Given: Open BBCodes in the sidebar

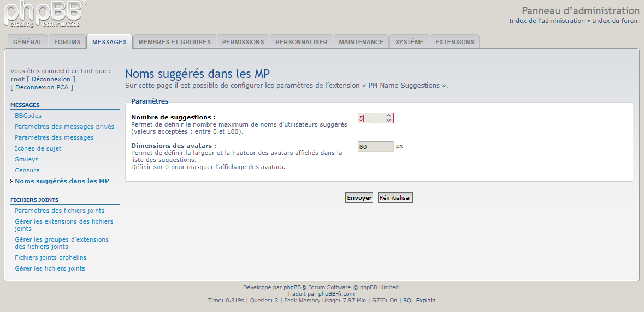Looking at the screenshot, I should tap(28, 116).
